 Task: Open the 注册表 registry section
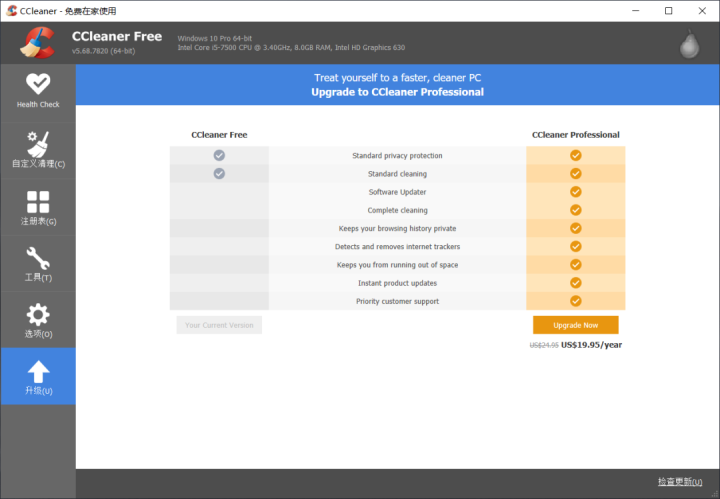[38, 207]
